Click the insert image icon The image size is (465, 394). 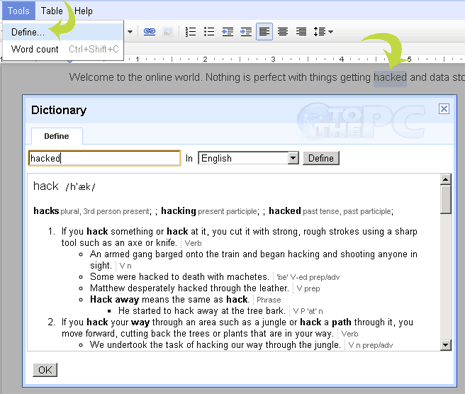168,32
